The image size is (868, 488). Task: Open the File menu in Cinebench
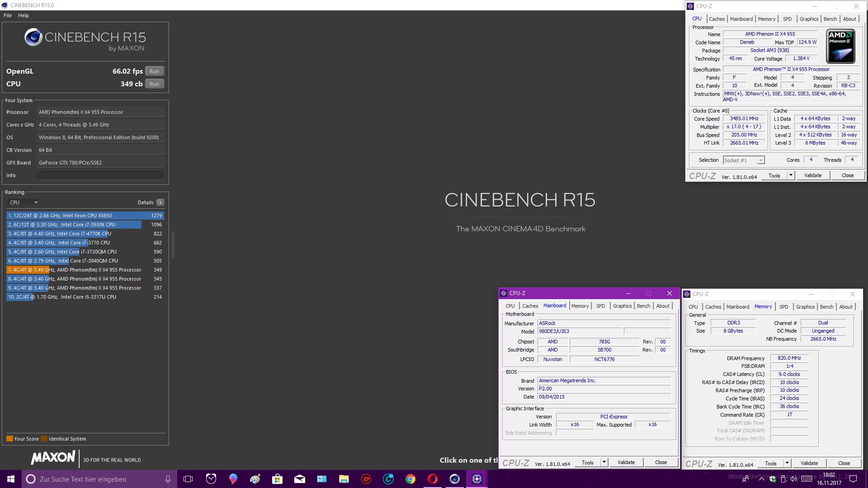(8, 15)
